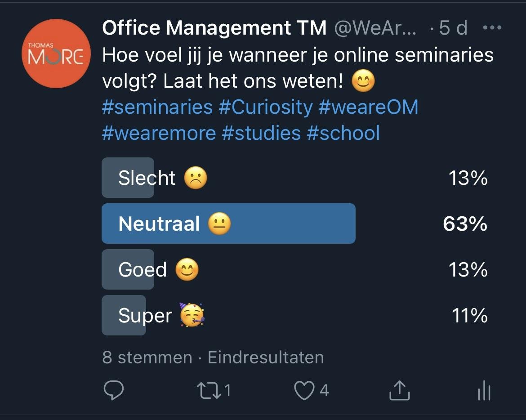Screen dimensions: 526x420
Task: Retweet this poll tweet
Action: point(210,390)
